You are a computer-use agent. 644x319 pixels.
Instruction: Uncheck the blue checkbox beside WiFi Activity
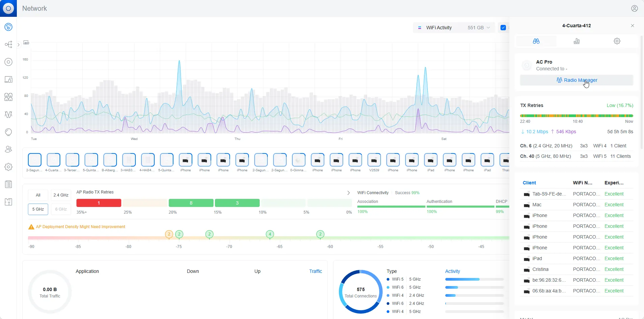pos(503,28)
